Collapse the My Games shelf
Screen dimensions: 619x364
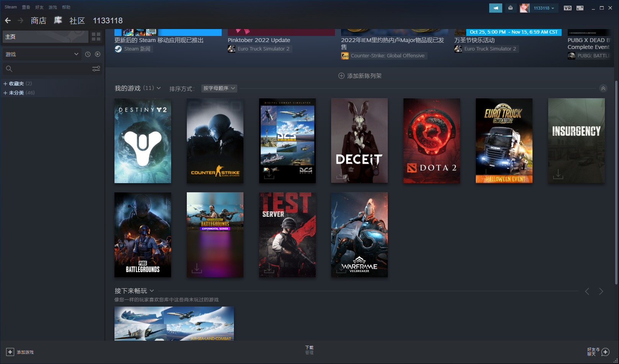click(x=603, y=88)
